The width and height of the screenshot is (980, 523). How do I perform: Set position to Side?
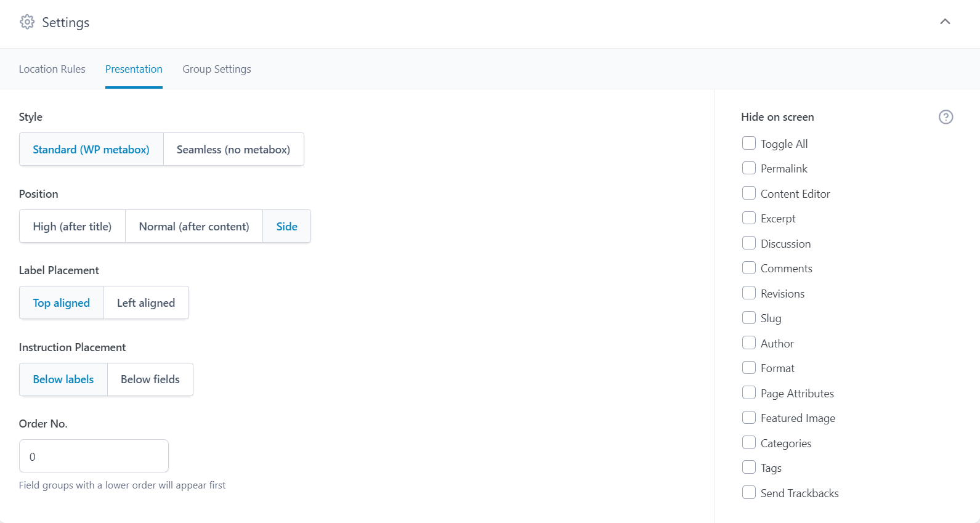tap(287, 226)
